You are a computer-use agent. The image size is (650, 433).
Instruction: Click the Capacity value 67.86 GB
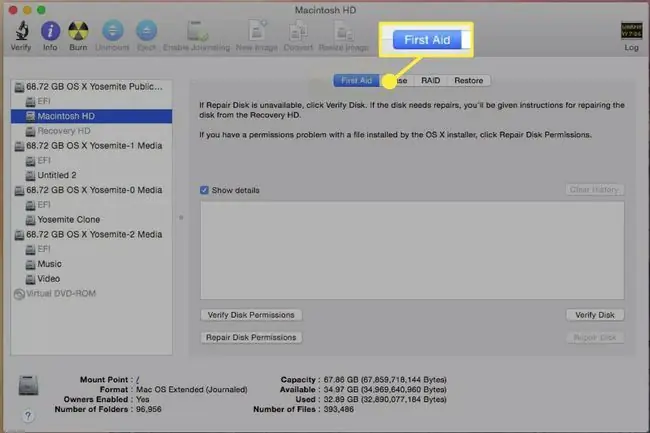[385, 380]
